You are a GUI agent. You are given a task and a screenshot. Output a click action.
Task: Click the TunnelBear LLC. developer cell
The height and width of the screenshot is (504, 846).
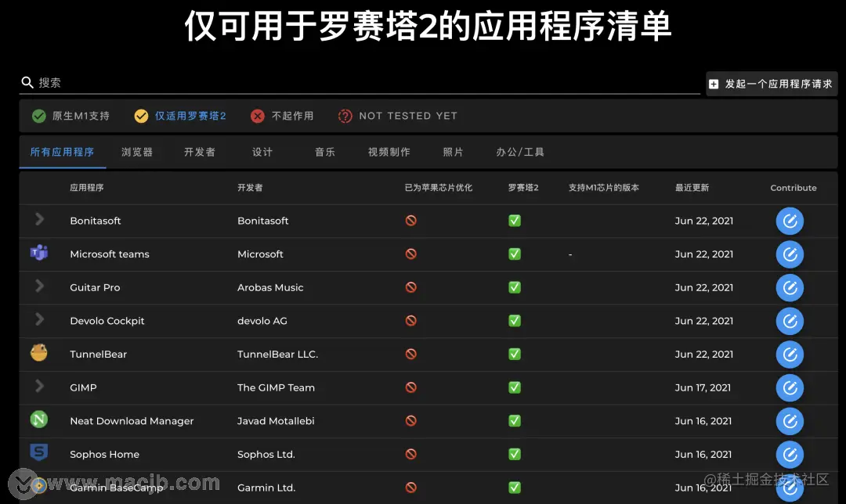click(278, 355)
